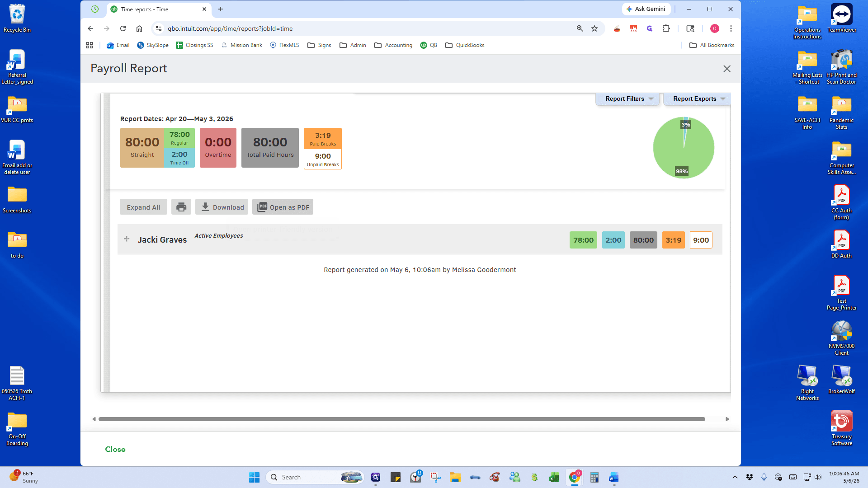This screenshot has width=868, height=488.
Task: Open Recycle Bin desktop icon
Action: click(x=17, y=18)
